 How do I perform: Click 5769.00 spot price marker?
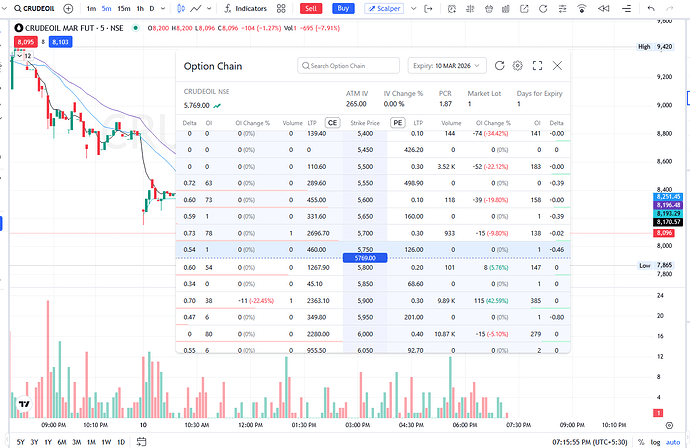click(x=365, y=258)
